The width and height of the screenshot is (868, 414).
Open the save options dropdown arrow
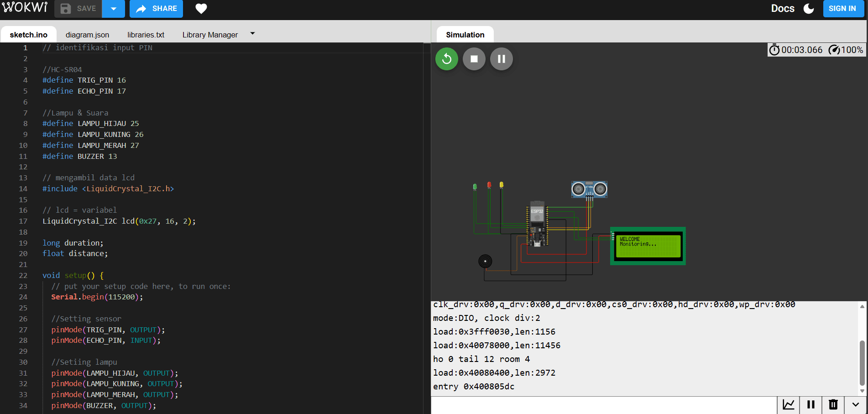[x=114, y=9]
